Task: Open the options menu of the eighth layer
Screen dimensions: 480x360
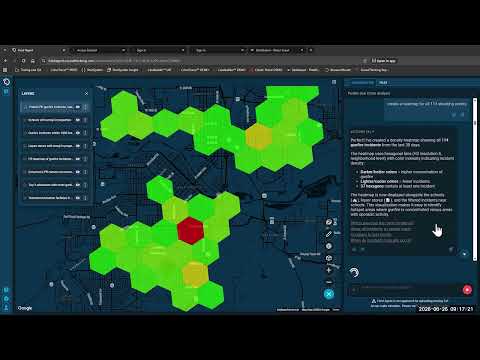Action: (85, 198)
